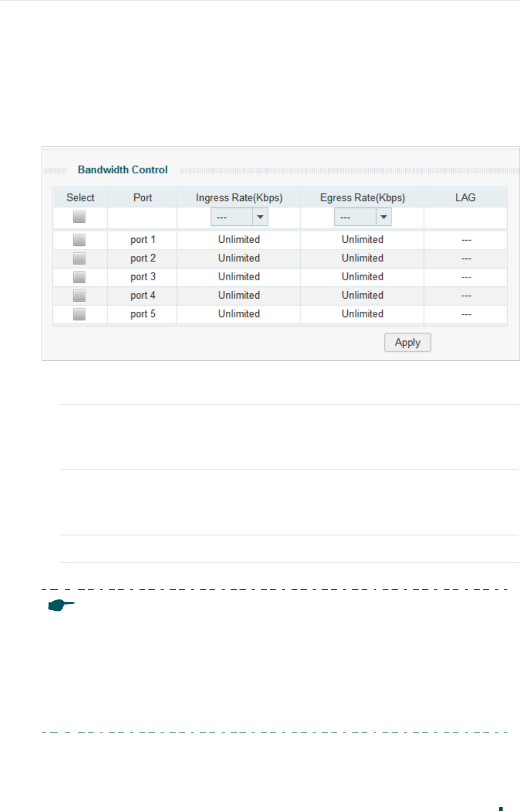Enable the port 4 checkbox
520x812 pixels.
point(79,295)
